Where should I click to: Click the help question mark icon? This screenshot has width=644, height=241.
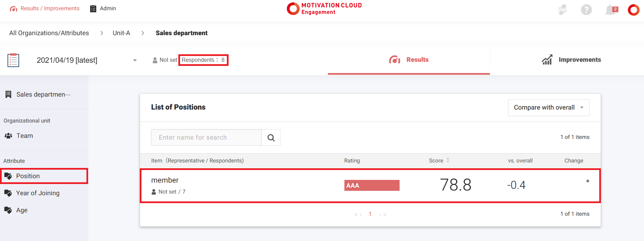586,10
